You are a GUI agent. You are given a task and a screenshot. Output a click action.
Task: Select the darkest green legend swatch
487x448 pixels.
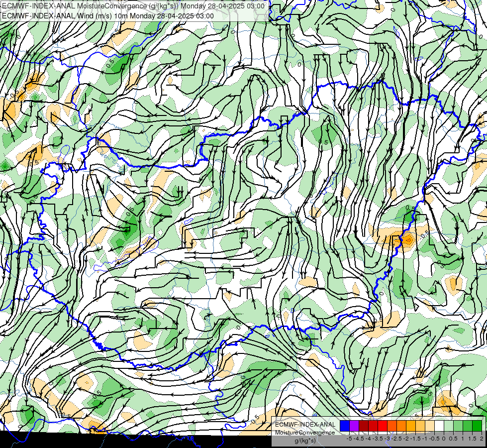tap(477, 426)
